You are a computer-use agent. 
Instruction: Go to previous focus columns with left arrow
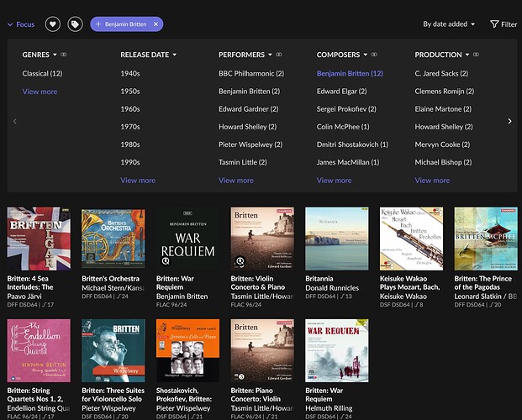click(15, 121)
